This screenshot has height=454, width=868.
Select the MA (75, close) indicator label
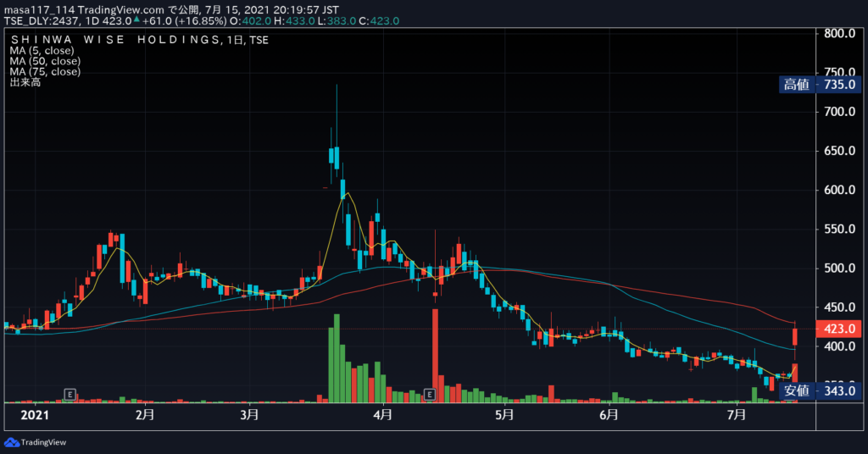45,72
